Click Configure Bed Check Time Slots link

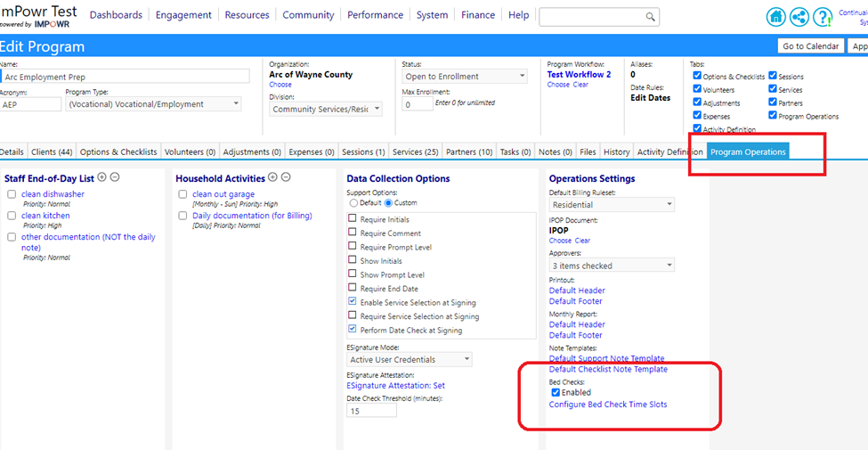608,405
